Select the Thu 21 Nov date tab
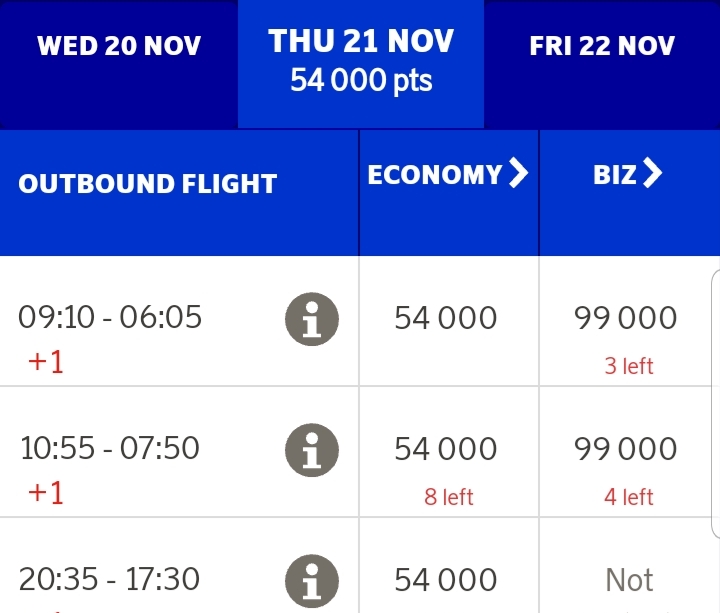Screen dimensions: 720x613 pos(361,60)
